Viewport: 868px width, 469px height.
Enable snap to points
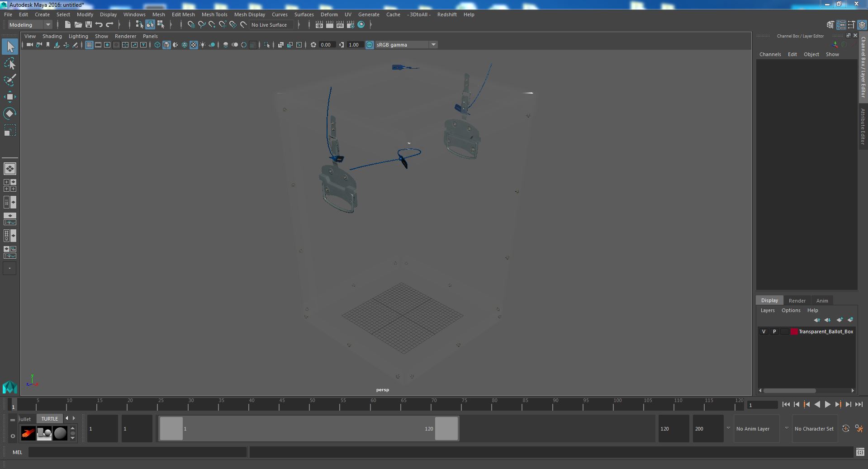coord(212,25)
